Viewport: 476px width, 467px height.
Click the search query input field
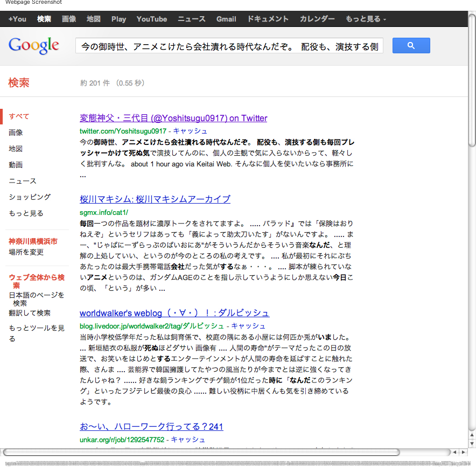[229, 46]
